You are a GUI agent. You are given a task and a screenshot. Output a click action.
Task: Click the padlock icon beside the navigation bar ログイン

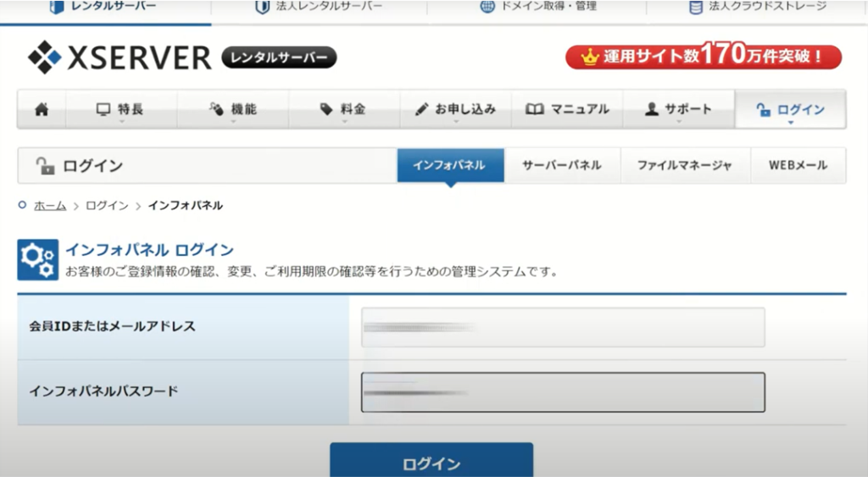click(764, 109)
